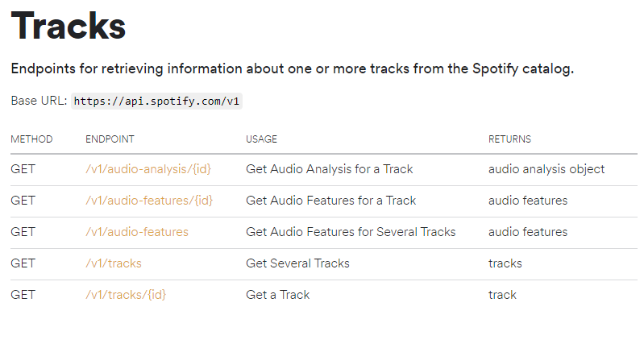Click the RETURNS column header
This screenshot has height=348, width=644.
coord(509,139)
